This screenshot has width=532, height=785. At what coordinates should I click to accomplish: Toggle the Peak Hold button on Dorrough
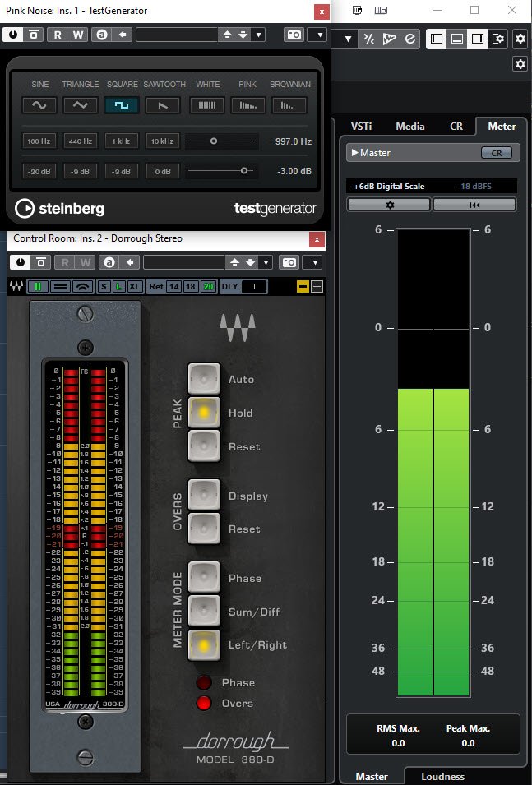click(204, 413)
